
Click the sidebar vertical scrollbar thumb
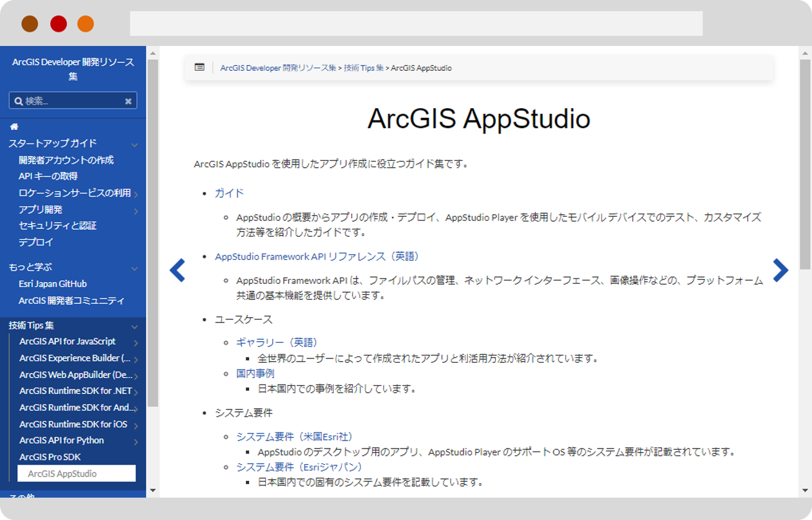[153, 233]
